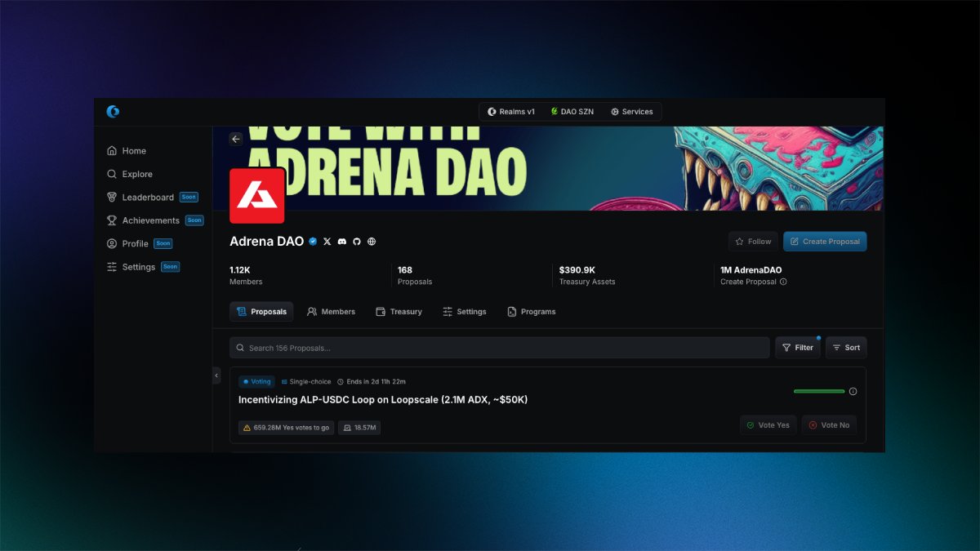Select the Proposals tab
The height and width of the screenshot is (551, 980).
(x=261, y=312)
